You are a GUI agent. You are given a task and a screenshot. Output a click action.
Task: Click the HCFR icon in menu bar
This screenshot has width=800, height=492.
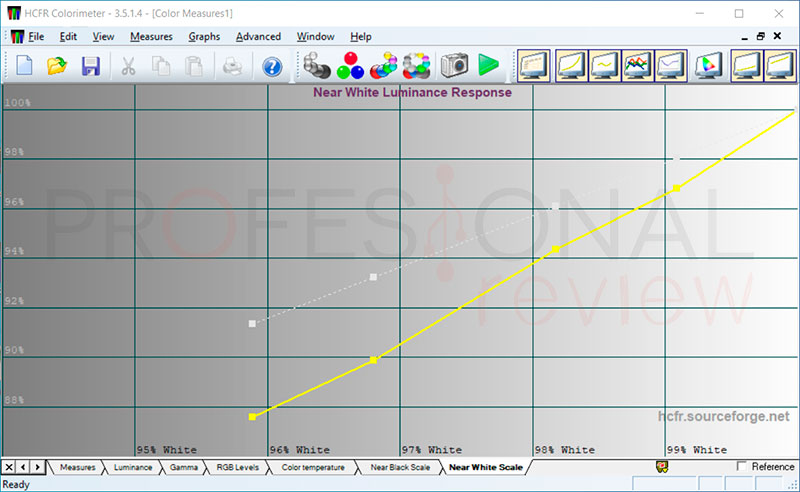click(17, 37)
